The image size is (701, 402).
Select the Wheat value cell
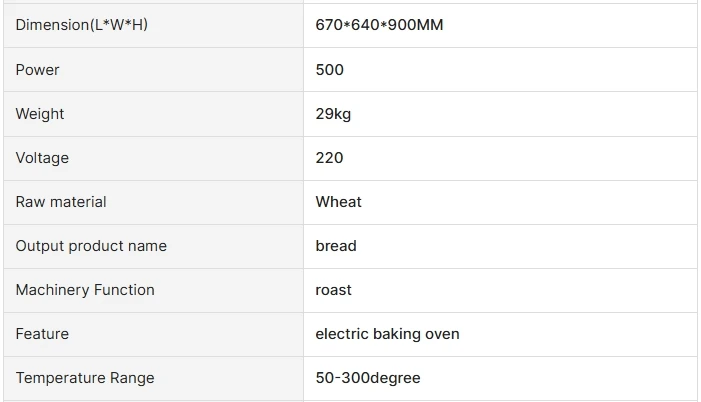click(x=339, y=202)
